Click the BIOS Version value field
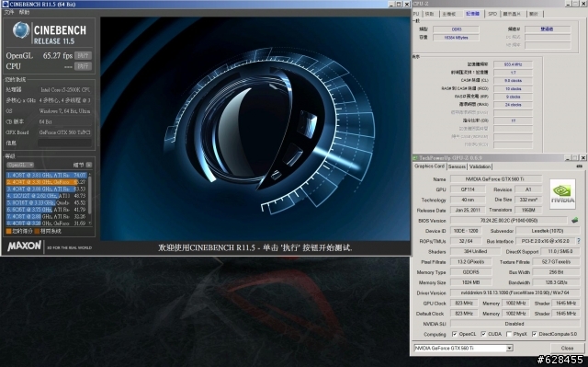Viewport: 588px width, 367px height. (x=509, y=220)
